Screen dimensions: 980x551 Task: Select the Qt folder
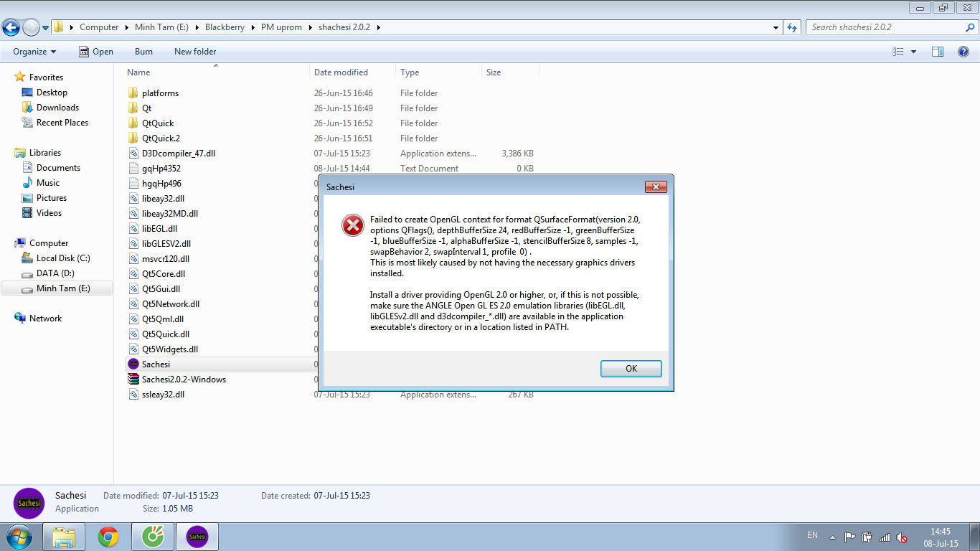click(x=146, y=108)
